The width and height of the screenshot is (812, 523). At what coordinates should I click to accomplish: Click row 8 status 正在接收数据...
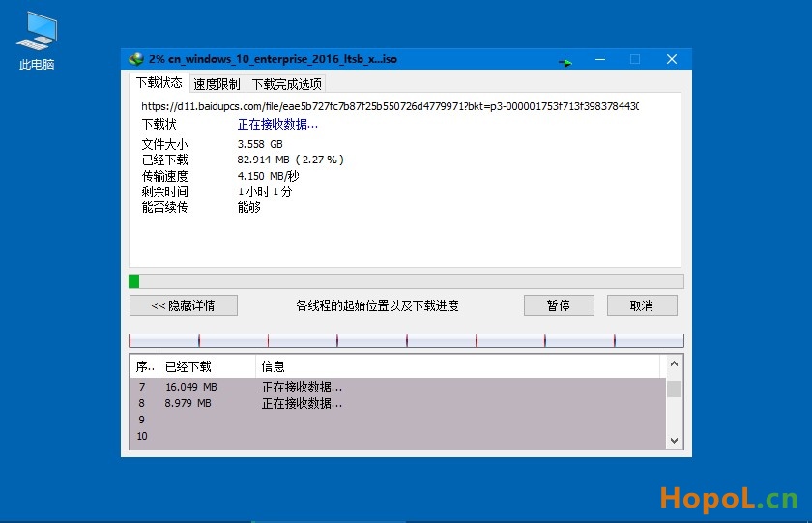[302, 403]
